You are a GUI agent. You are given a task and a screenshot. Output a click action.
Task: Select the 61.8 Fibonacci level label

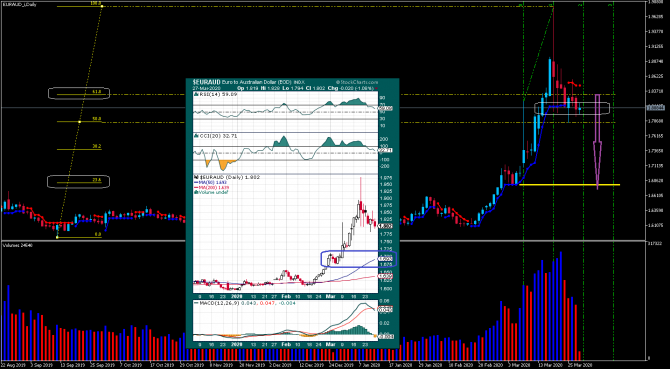(x=96, y=92)
